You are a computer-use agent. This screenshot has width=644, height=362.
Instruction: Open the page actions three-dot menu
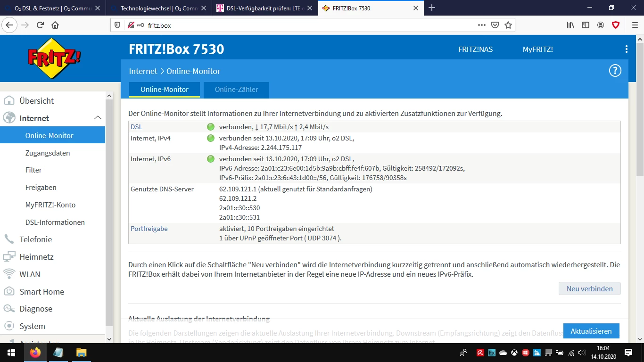[x=481, y=25]
